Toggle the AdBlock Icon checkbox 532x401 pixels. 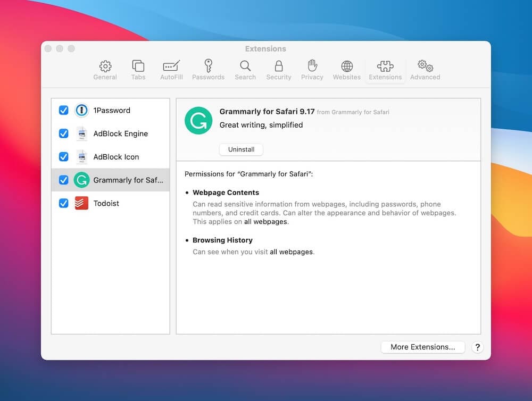(63, 157)
